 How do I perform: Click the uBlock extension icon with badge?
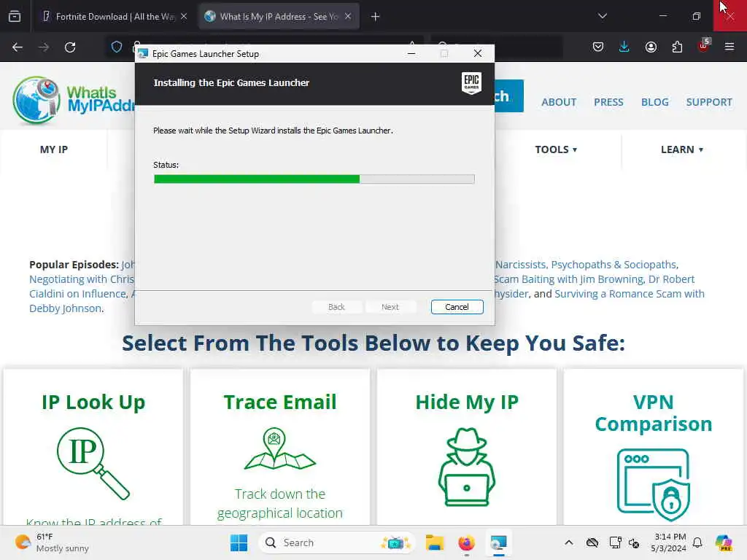(704, 46)
